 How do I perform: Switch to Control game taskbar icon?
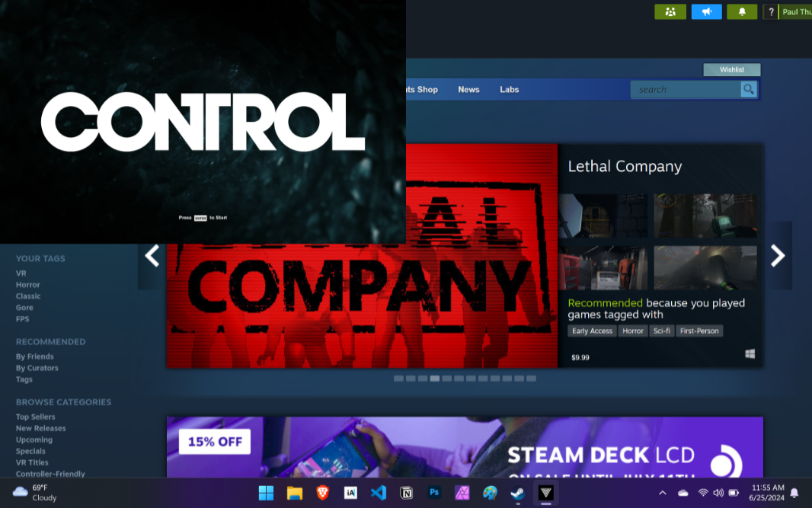coord(546,493)
